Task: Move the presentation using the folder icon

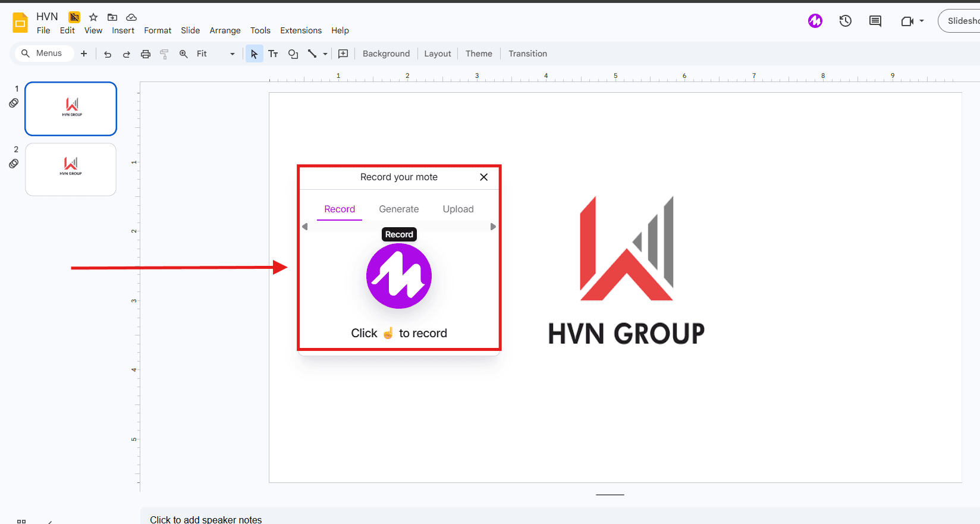Action: (x=112, y=17)
